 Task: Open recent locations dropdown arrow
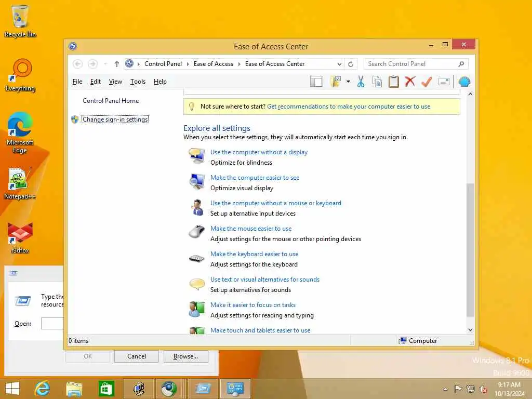pos(105,64)
